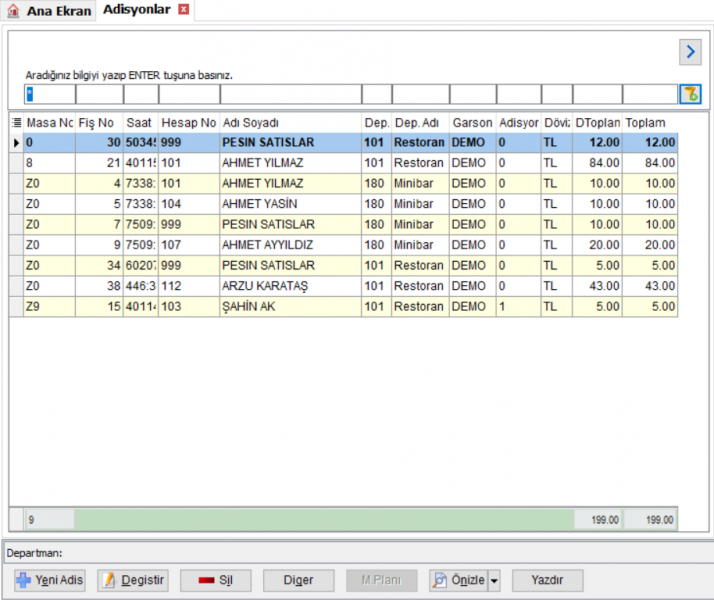The width and height of the screenshot is (714, 600).
Task: Sort by the Masa No column header
Action: coord(49,122)
